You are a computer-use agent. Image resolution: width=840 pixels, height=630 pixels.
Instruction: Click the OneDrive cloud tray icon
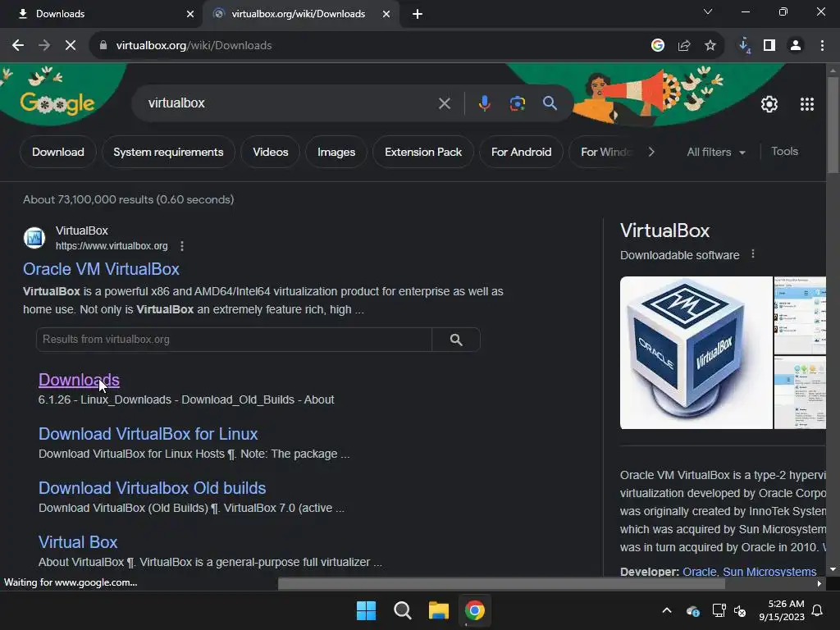[692, 610]
